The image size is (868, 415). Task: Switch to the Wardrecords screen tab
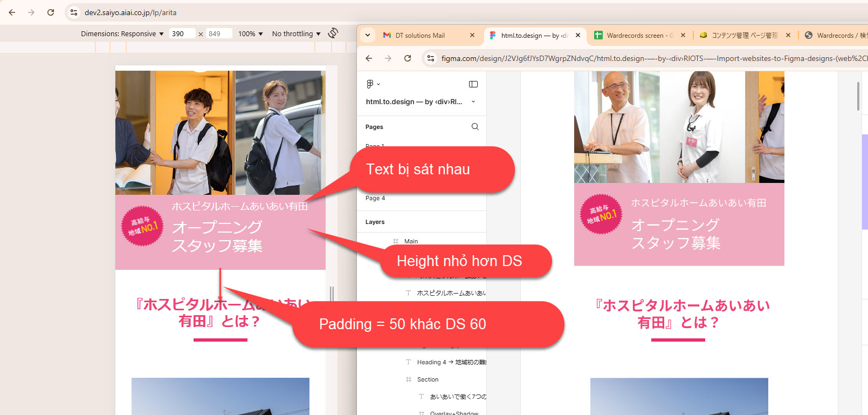(636, 36)
